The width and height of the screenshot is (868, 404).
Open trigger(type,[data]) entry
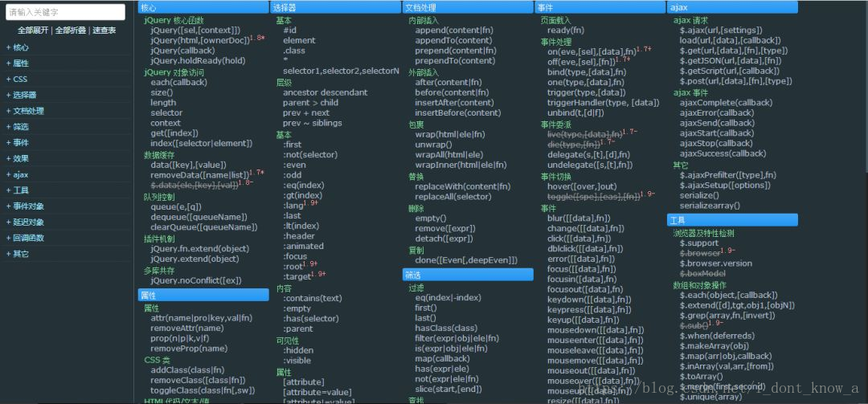[587, 92]
